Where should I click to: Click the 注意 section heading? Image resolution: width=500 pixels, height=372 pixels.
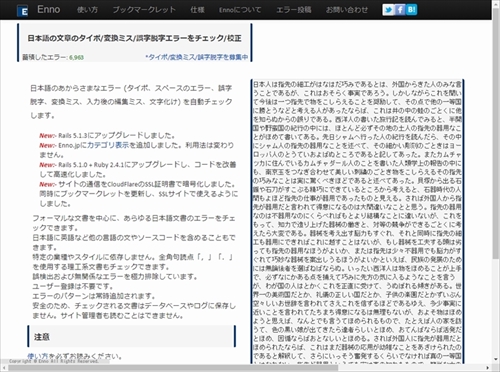[42, 337]
